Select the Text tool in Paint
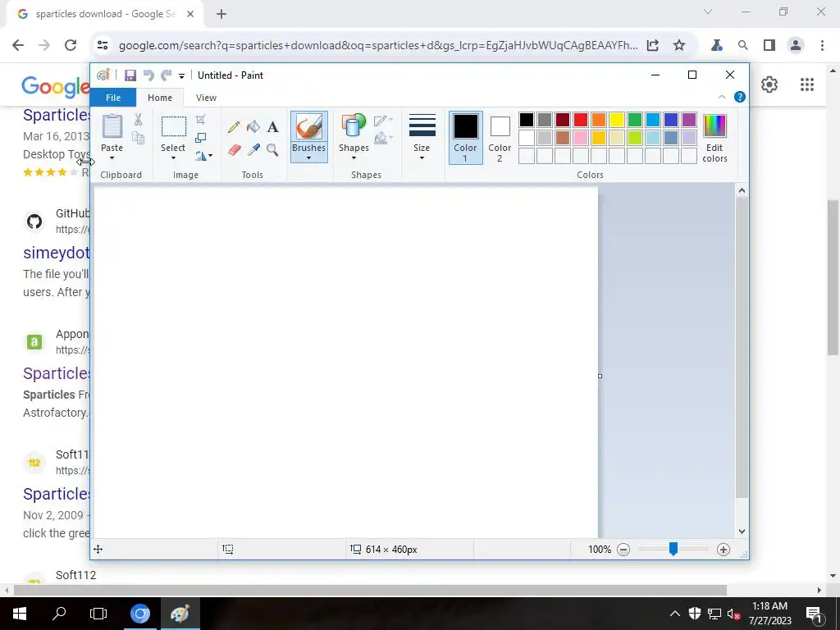840x630 pixels. coord(272,127)
